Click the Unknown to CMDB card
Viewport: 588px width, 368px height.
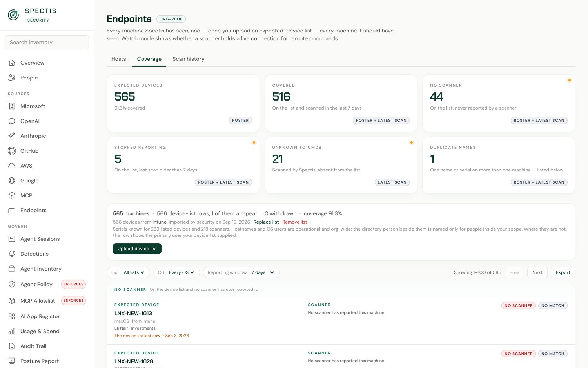(341, 165)
